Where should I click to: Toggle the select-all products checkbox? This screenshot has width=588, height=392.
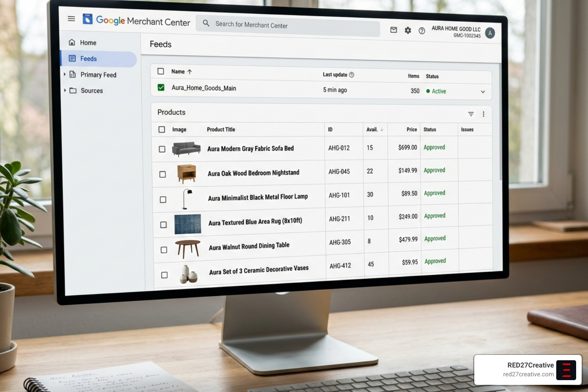[162, 129]
